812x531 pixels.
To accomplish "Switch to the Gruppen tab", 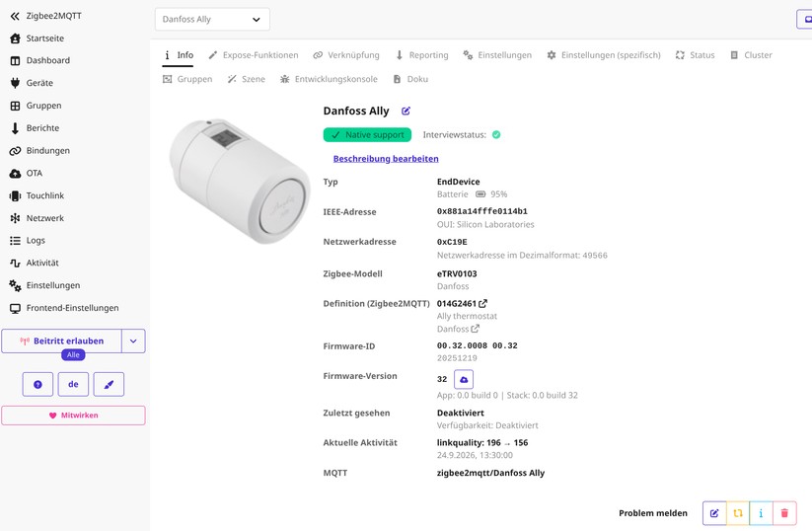I will pyautogui.click(x=187, y=79).
